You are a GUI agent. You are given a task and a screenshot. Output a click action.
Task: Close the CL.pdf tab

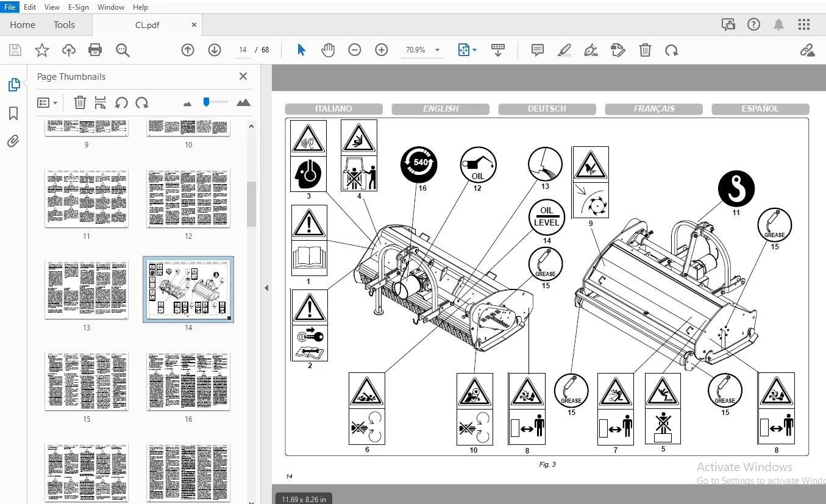pyautogui.click(x=194, y=25)
